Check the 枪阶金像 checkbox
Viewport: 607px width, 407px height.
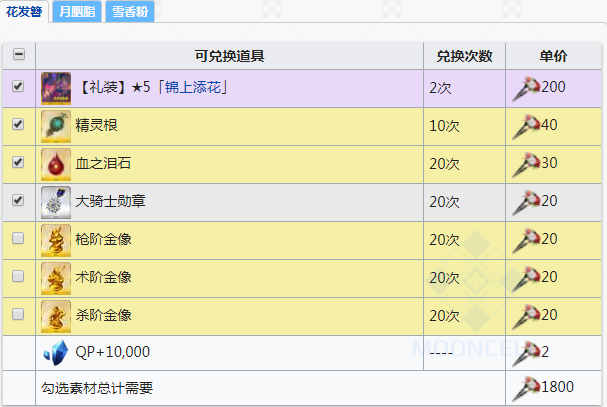(18, 238)
